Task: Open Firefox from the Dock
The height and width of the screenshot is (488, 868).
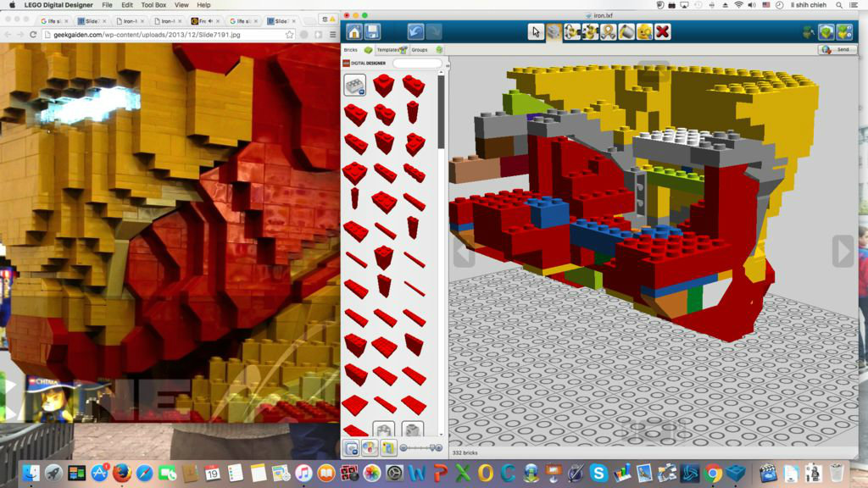Action: pos(122,473)
